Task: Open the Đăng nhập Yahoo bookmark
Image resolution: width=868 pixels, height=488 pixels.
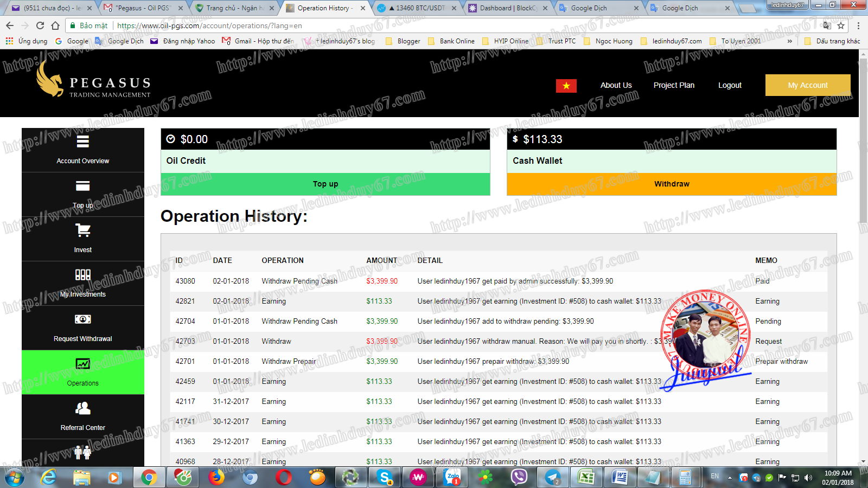Action: (182, 41)
